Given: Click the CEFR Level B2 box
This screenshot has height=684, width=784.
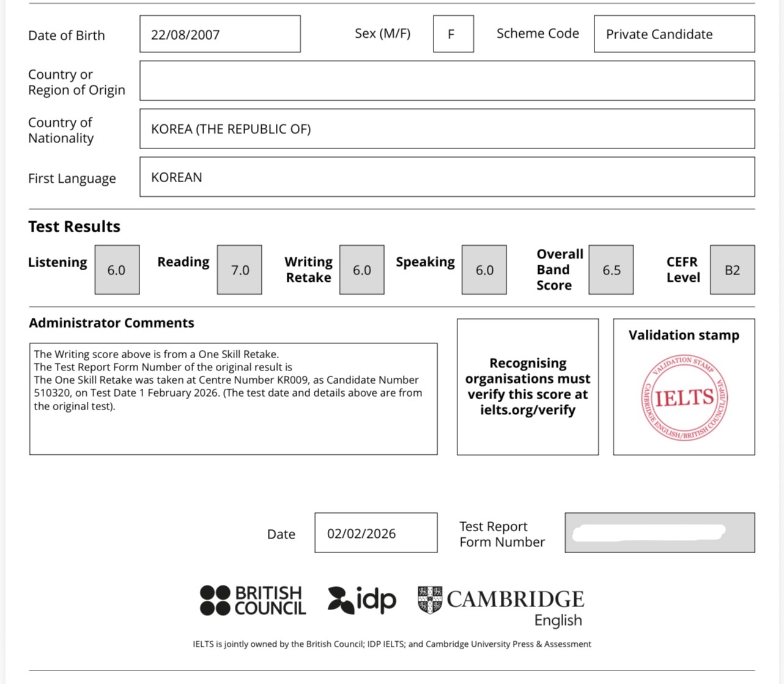Looking at the screenshot, I should pyautogui.click(x=733, y=270).
